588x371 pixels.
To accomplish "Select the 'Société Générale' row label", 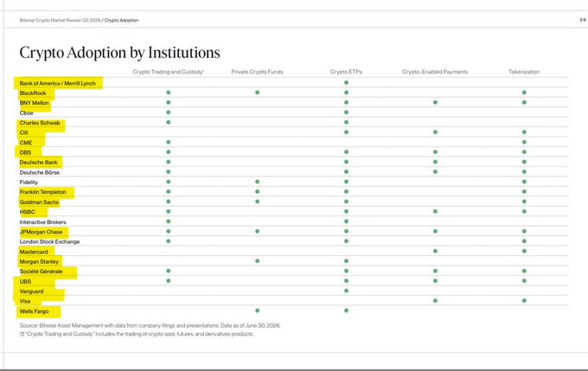I will (42, 272).
